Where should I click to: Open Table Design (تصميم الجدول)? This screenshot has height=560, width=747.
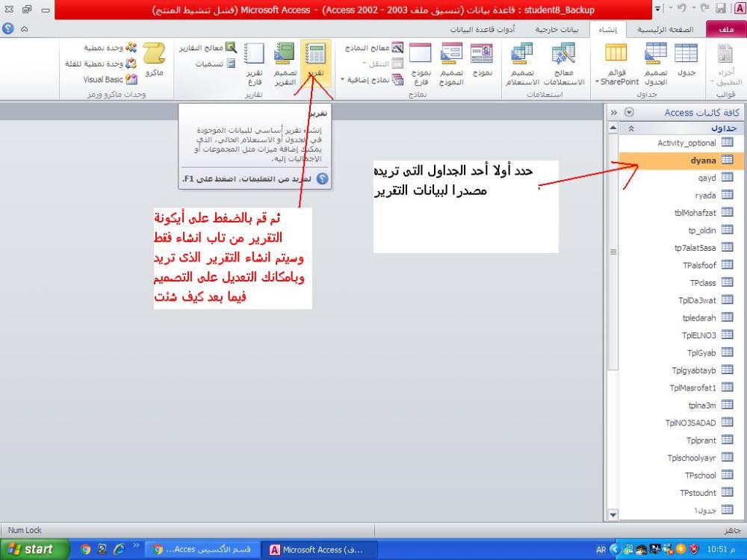(656, 64)
